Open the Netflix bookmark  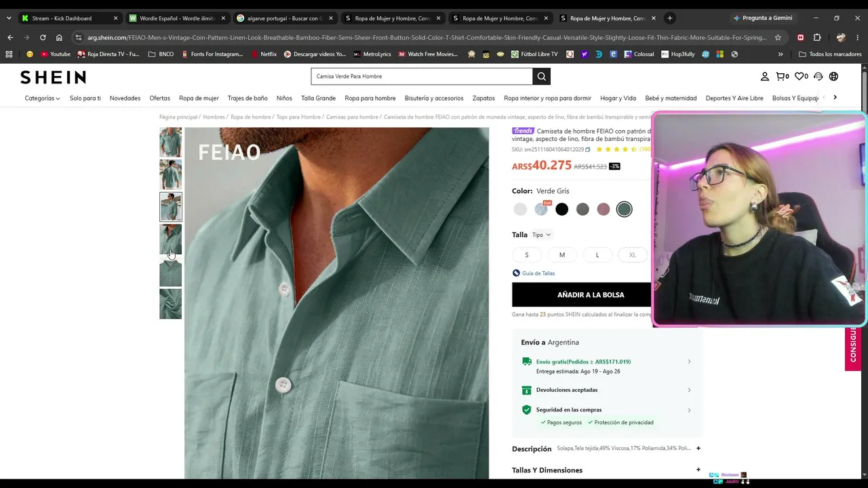[264, 54]
